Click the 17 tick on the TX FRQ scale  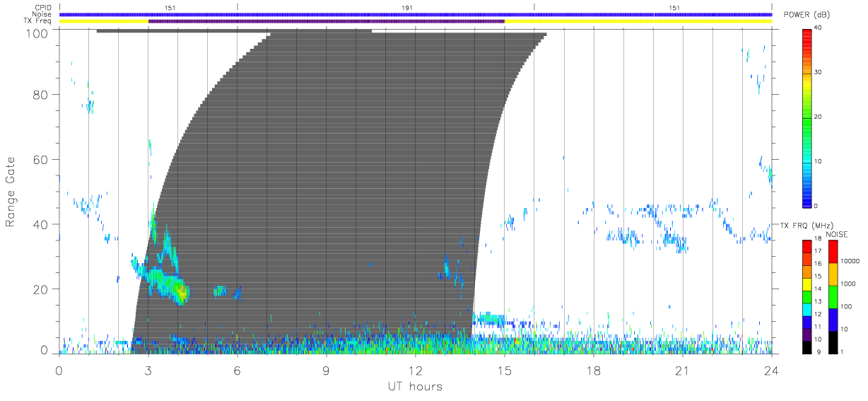[x=817, y=251]
